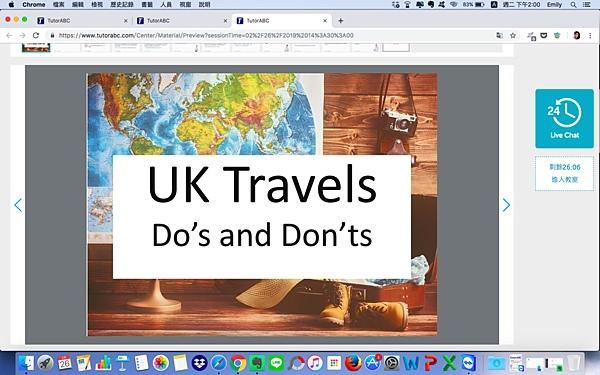Click the UK Travels slide image
This screenshot has width=600, height=375.
click(x=262, y=205)
